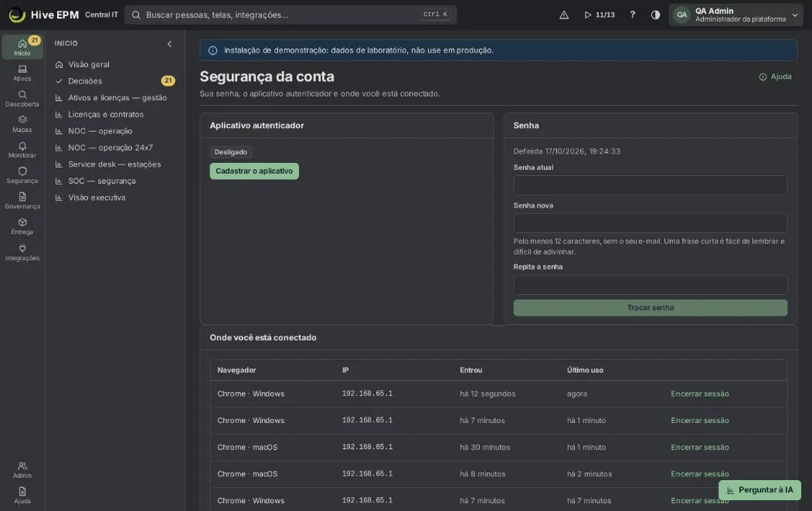Open the NOC — operação dashboard
Image resolution: width=812 pixels, height=511 pixels.
(x=115, y=131)
